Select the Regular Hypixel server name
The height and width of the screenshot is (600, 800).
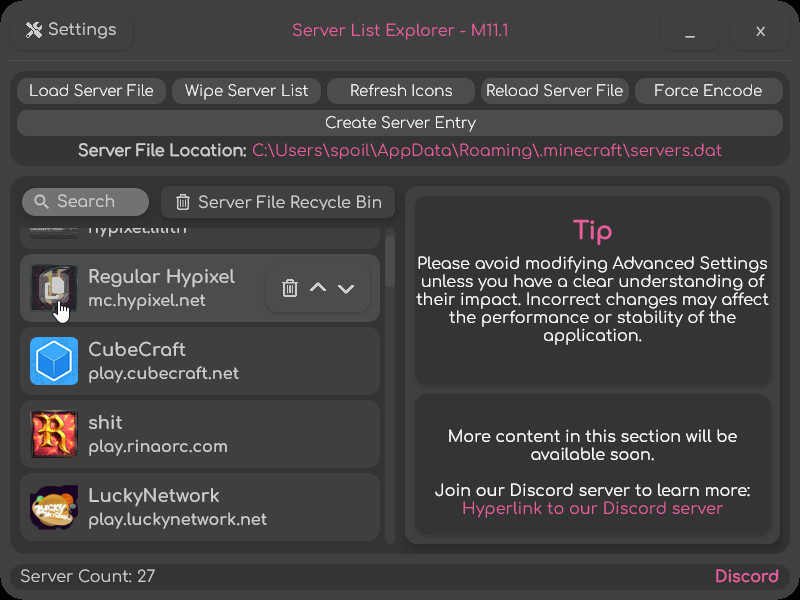(161, 277)
